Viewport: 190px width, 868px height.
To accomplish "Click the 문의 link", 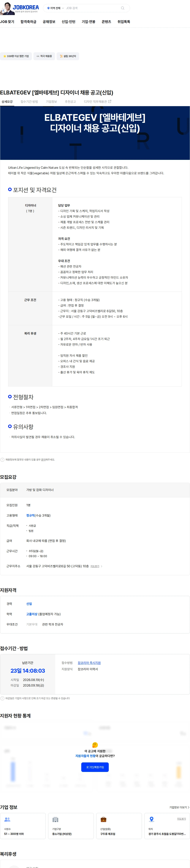I will [43, 460].
